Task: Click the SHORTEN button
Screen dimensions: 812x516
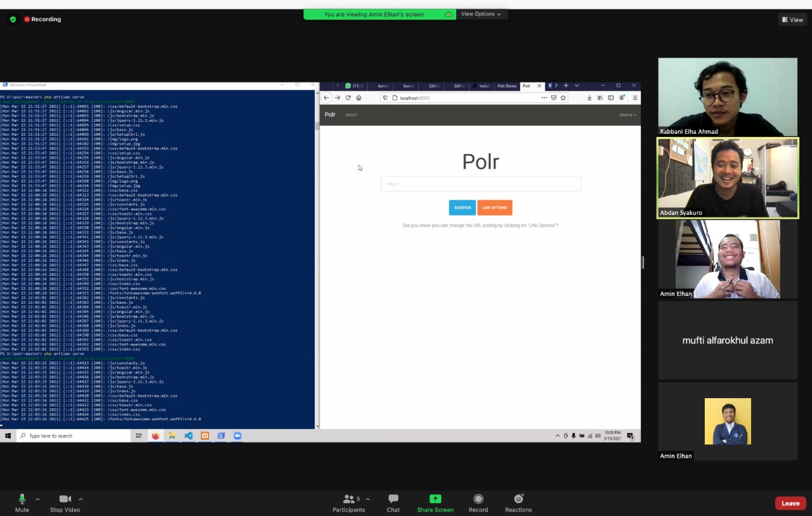Action: [462, 207]
